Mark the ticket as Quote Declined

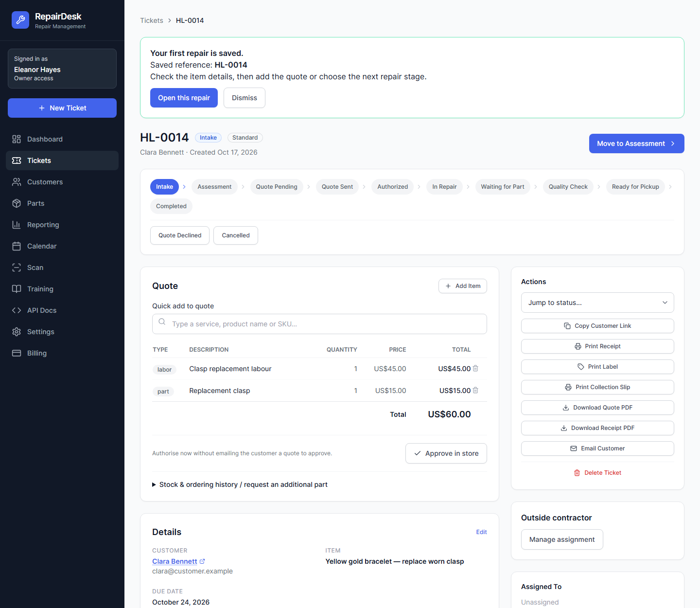coord(180,235)
